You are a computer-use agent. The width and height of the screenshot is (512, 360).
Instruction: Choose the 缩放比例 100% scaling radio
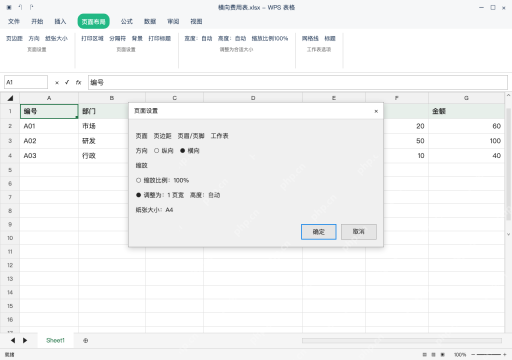pos(138,180)
